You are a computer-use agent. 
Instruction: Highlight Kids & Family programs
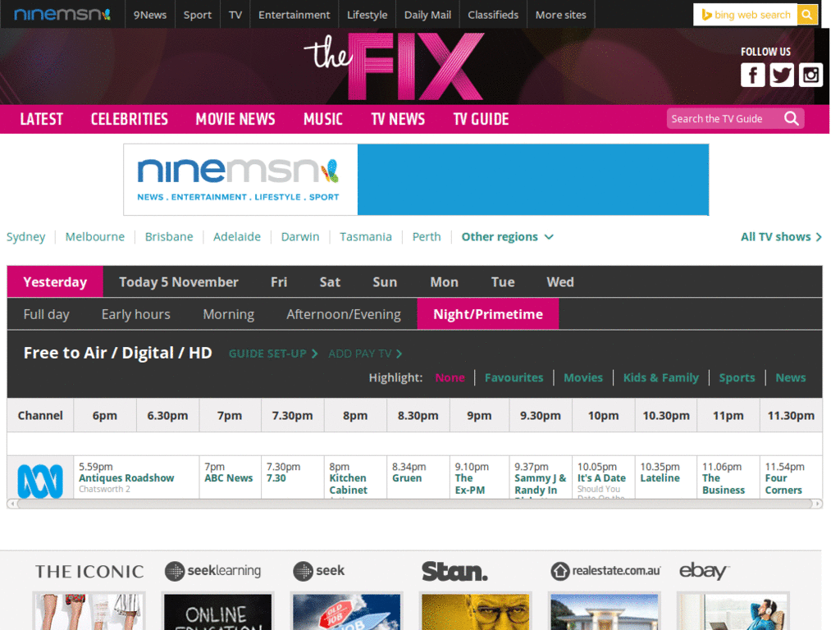point(661,377)
